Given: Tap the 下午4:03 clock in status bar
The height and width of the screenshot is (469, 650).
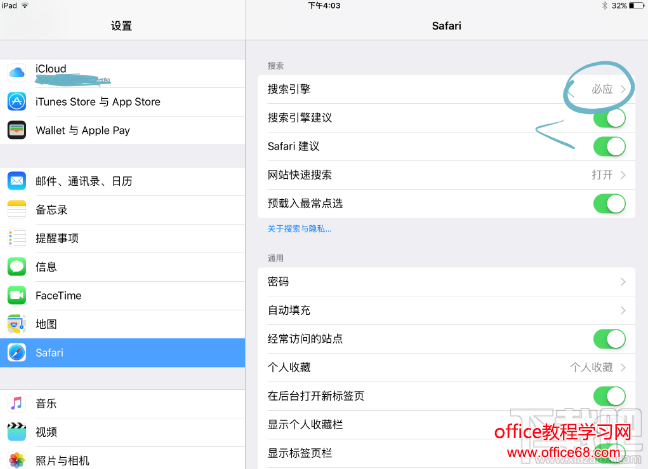Looking at the screenshot, I should click(x=324, y=6).
